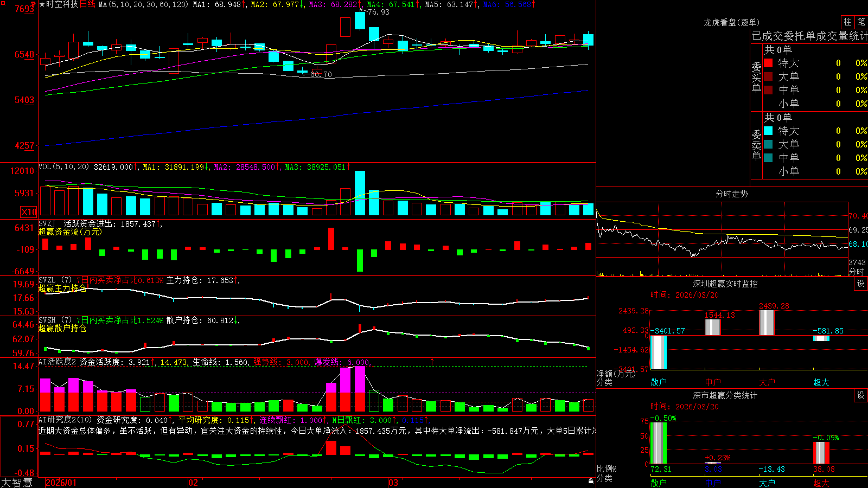Select 散户 category in 深圳超赢实时监控
The image size is (868, 488).
[659, 382]
